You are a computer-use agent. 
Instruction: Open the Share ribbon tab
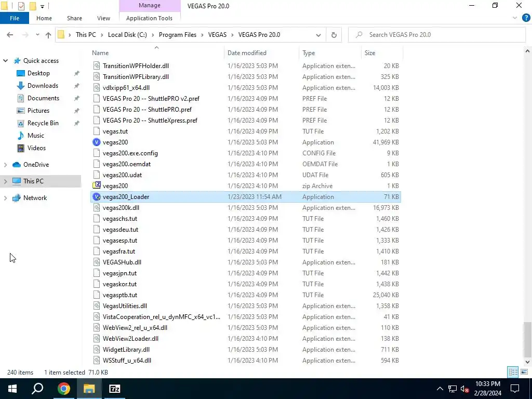pyautogui.click(x=74, y=18)
